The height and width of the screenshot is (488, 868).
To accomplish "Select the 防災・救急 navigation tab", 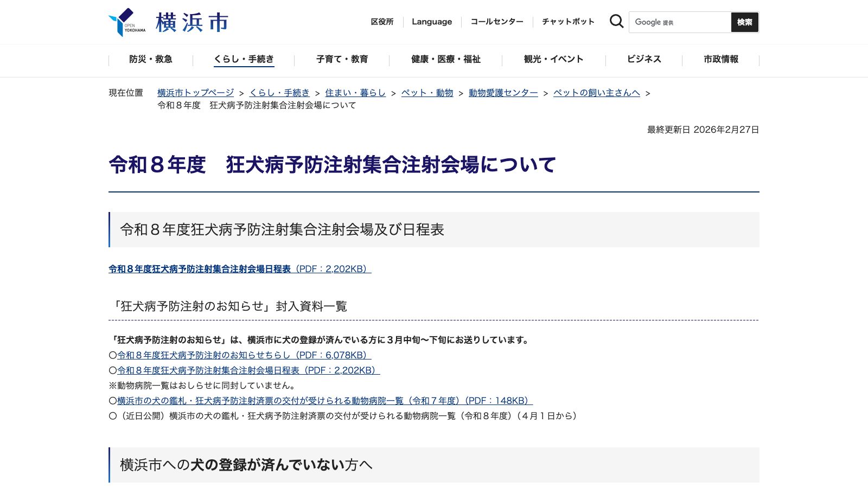I will [x=151, y=59].
